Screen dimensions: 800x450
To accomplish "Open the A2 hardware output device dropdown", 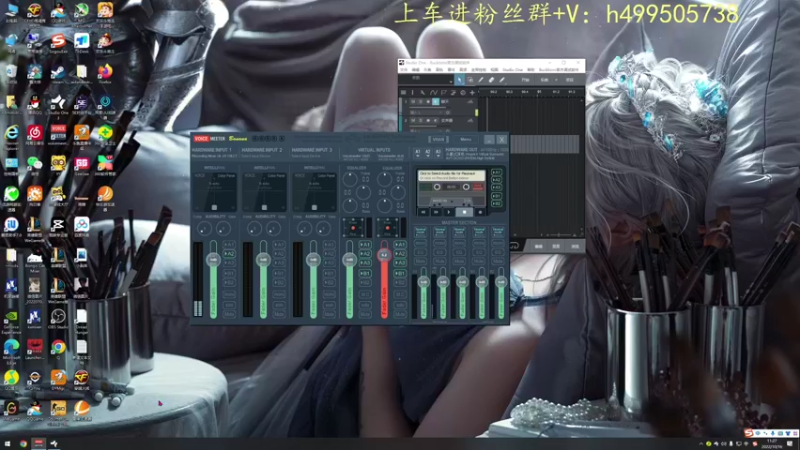I will pos(428,153).
